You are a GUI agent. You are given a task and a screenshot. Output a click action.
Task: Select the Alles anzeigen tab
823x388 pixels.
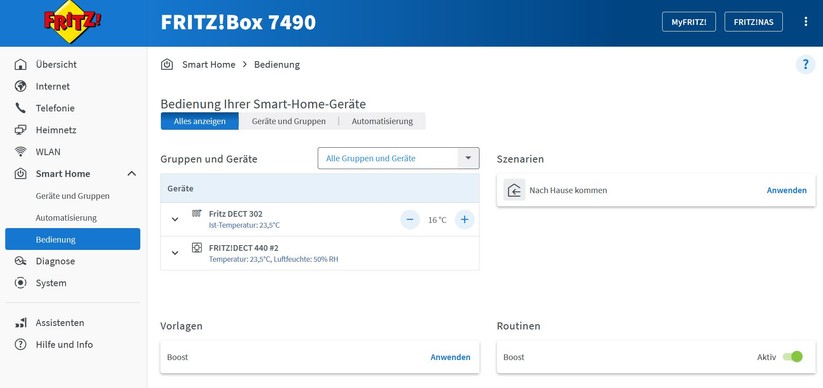199,121
